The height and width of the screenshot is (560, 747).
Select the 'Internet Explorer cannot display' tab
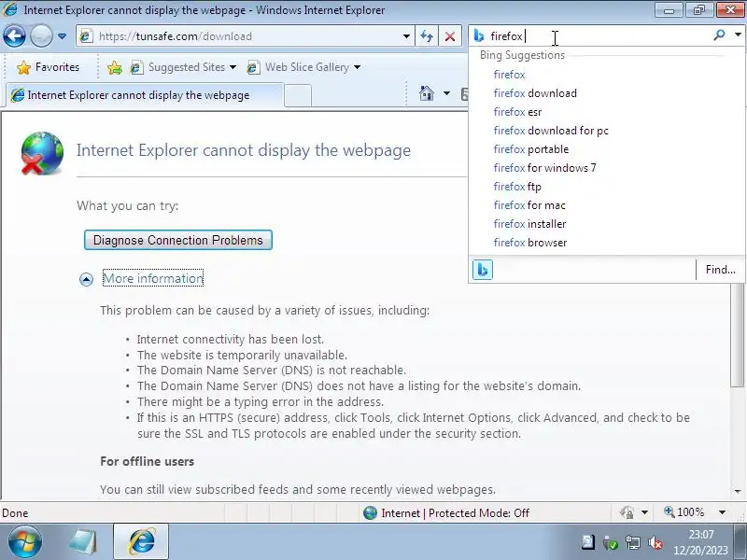coord(143,95)
